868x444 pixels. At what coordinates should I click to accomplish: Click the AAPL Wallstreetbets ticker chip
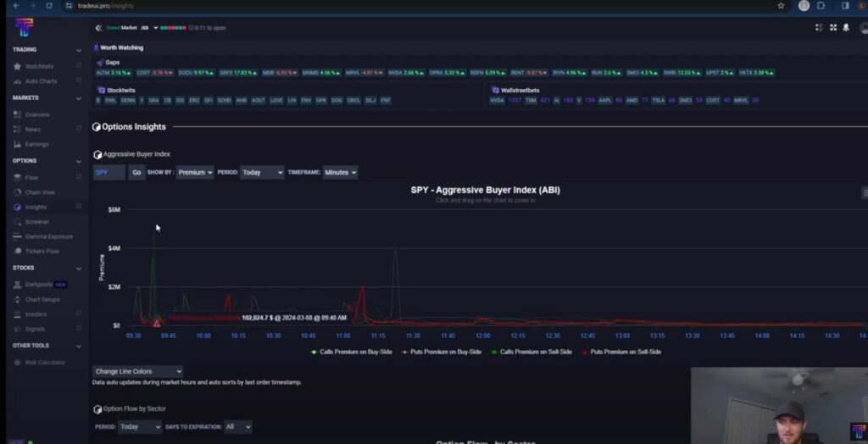coord(605,100)
